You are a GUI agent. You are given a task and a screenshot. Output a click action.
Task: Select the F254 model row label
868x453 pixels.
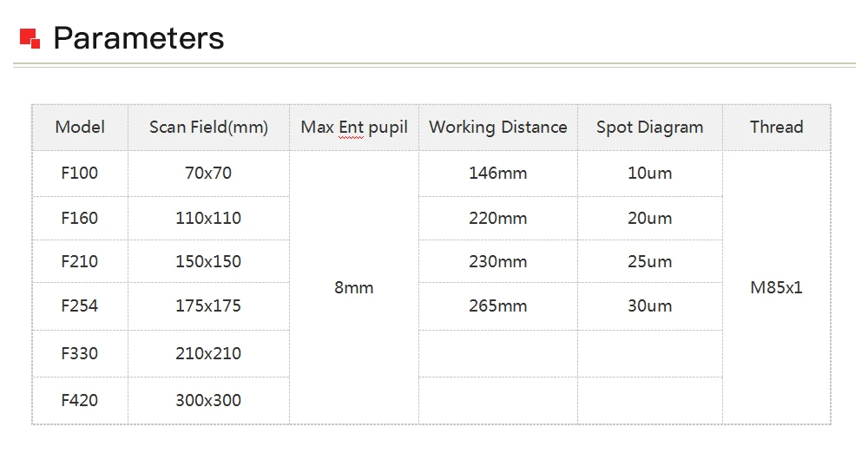80,305
